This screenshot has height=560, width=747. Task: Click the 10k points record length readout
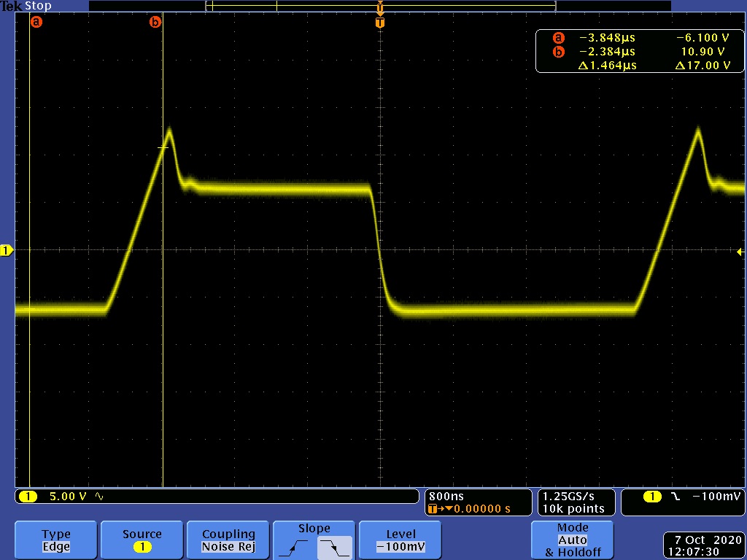point(573,509)
